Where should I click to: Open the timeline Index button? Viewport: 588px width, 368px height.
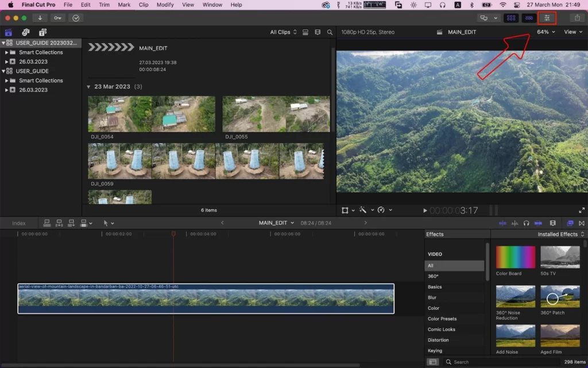click(x=19, y=224)
